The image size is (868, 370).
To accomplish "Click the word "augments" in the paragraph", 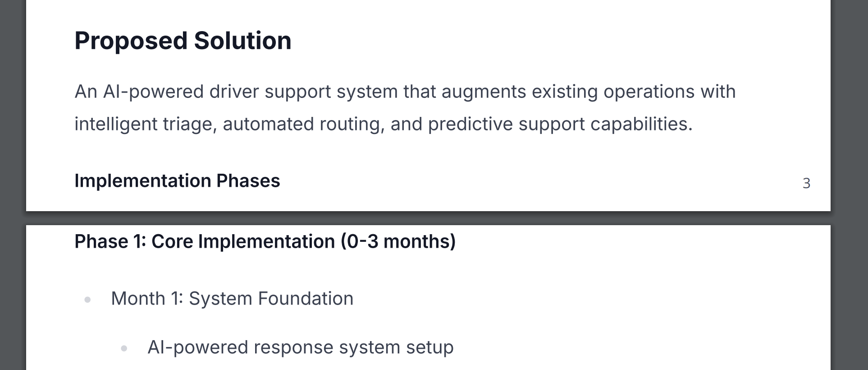I will [x=484, y=92].
